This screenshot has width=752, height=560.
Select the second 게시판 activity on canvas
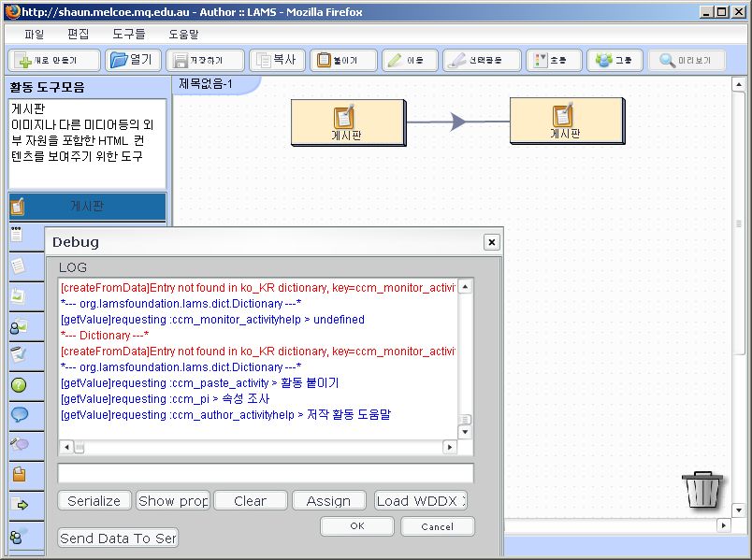click(x=566, y=121)
